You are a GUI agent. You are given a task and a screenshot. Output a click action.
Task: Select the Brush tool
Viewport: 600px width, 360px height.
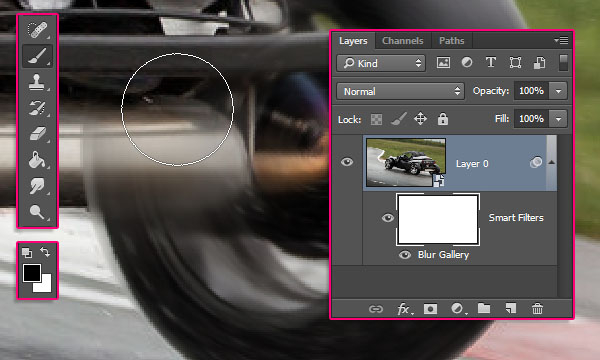[x=38, y=56]
